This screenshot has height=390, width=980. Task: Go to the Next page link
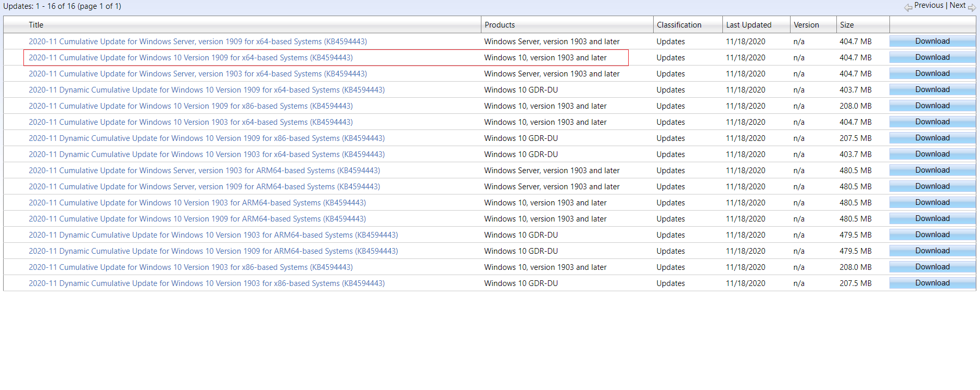(x=957, y=5)
